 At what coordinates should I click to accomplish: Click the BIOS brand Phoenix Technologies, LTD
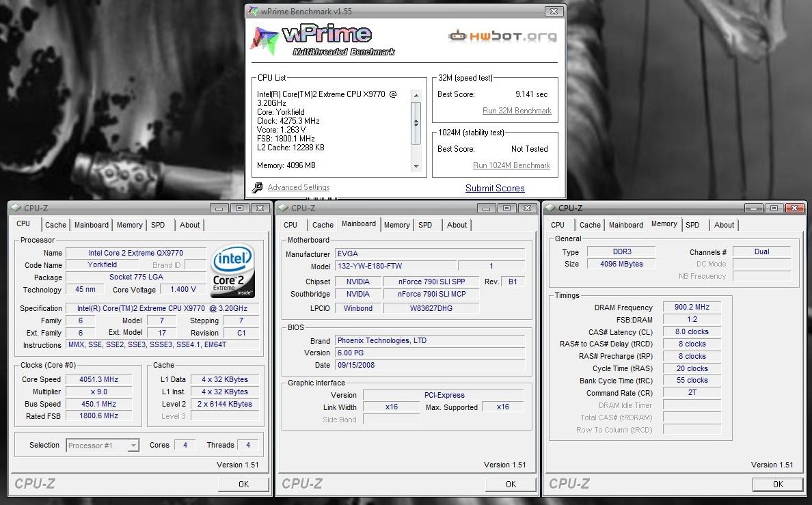pyautogui.click(x=430, y=340)
